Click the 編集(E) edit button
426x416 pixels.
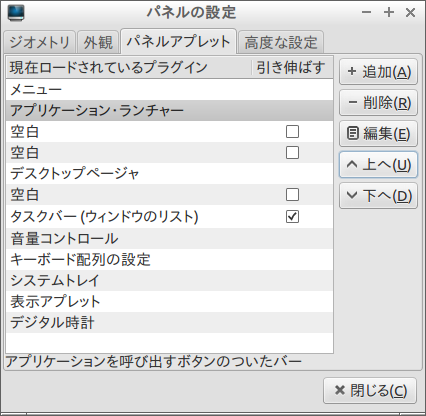point(378,134)
